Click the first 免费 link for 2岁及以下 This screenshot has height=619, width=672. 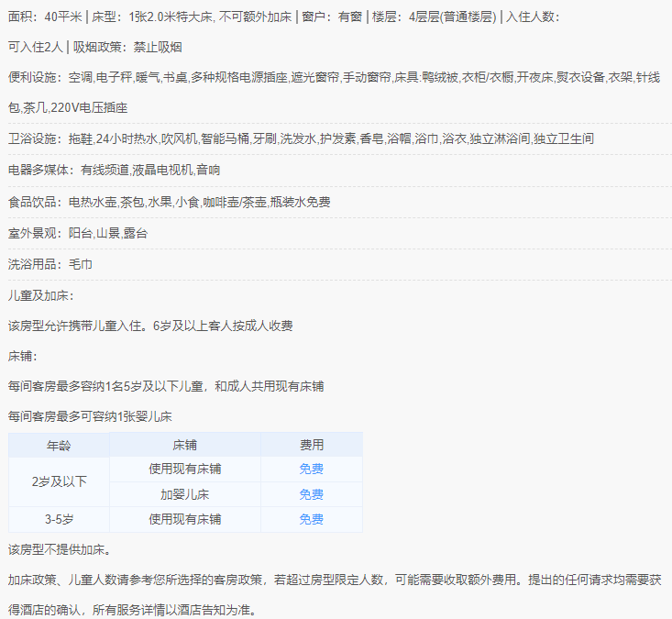tap(311, 470)
